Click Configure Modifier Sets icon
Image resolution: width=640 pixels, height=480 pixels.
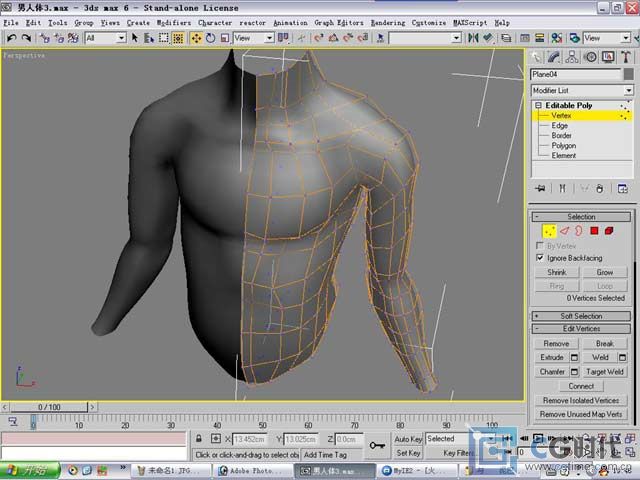coord(623,188)
